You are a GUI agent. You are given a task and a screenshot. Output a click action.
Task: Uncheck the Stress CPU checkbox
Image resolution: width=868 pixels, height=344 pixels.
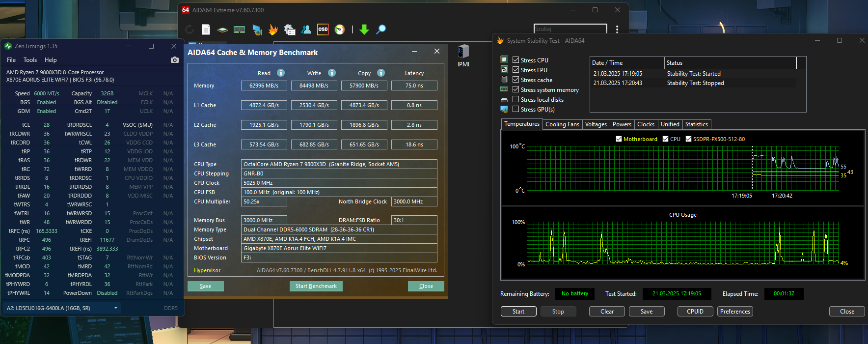(515, 60)
